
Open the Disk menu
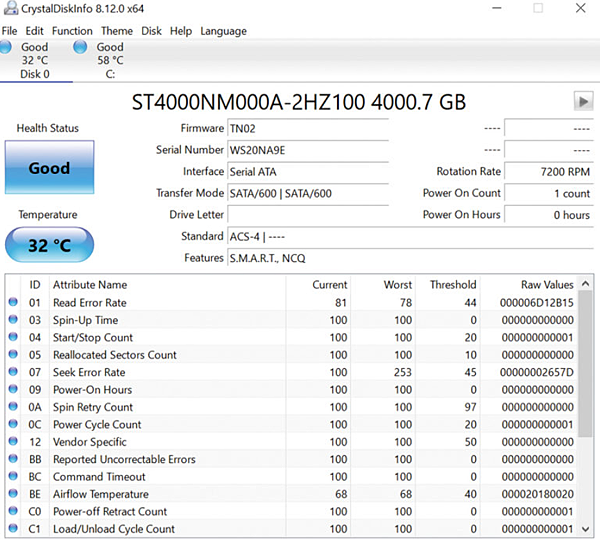pos(151,31)
